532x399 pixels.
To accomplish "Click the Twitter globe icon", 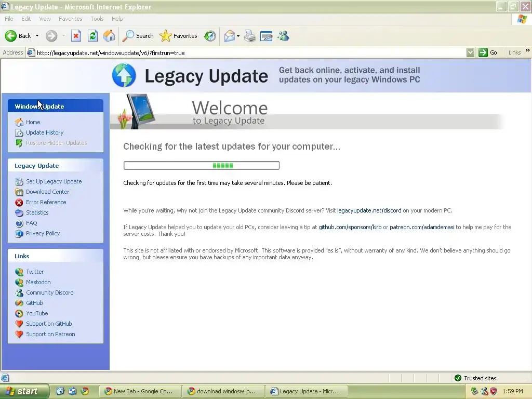I will pos(19,272).
